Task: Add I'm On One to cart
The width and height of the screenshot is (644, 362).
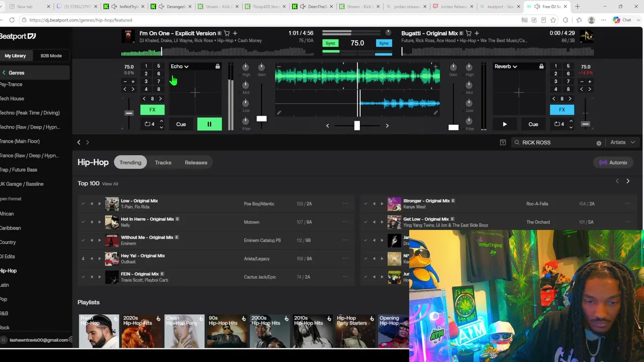Action: pos(227,33)
